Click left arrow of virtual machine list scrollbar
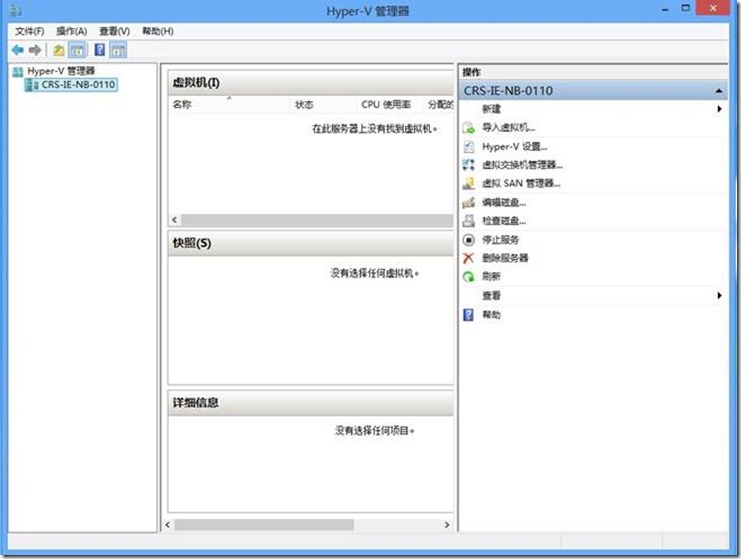The image size is (741, 559). 175,220
